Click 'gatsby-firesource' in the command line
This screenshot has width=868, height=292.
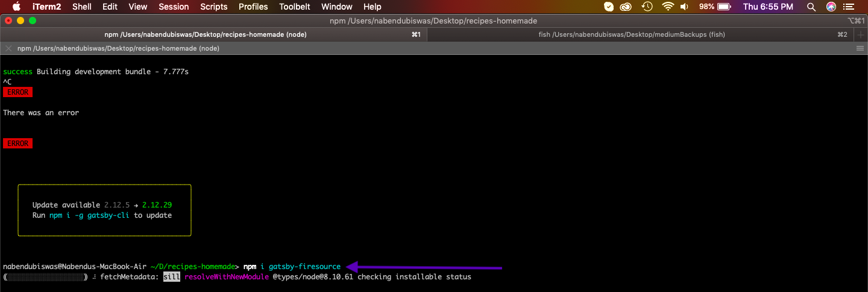(304, 267)
